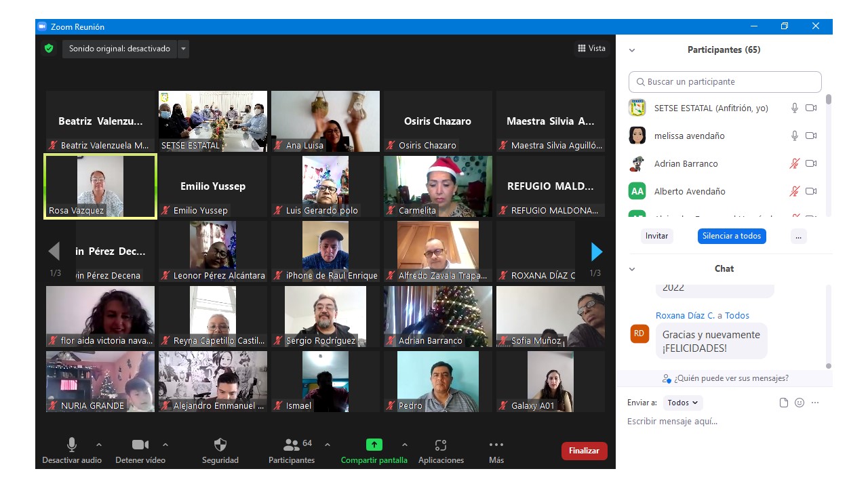868x488 pixels.
Task: Unmute Adrian Barranco in participant list
Action: 795,163
